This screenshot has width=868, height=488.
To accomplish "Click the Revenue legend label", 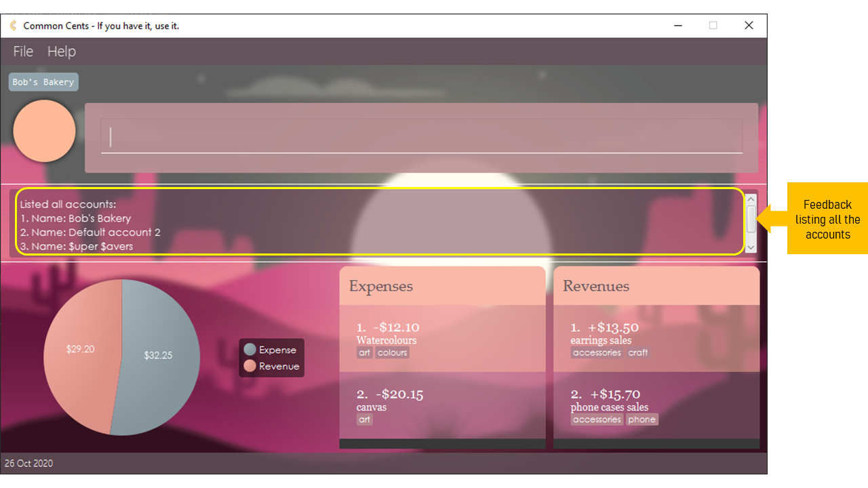I will point(279,366).
